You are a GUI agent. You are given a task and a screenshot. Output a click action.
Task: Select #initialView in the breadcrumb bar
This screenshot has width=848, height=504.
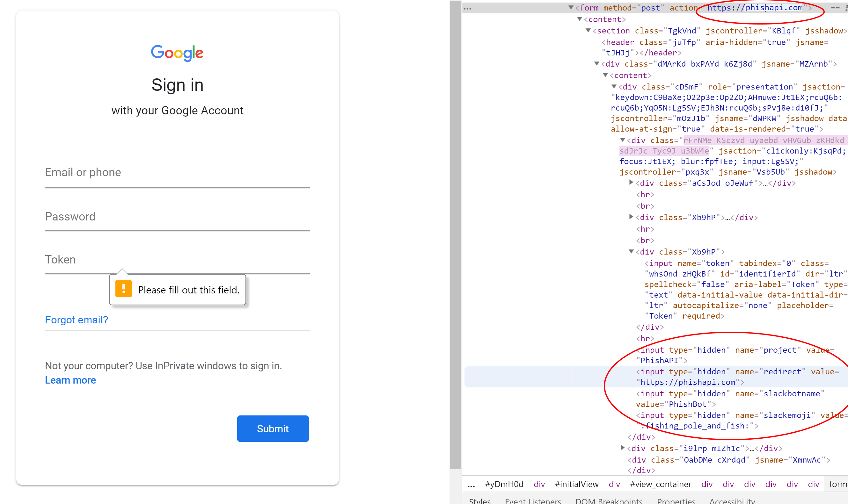click(577, 484)
